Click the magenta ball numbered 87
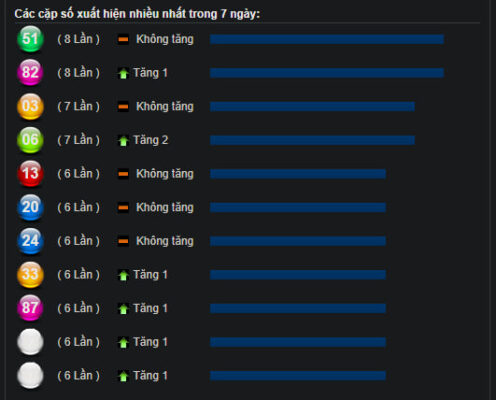 30,308
